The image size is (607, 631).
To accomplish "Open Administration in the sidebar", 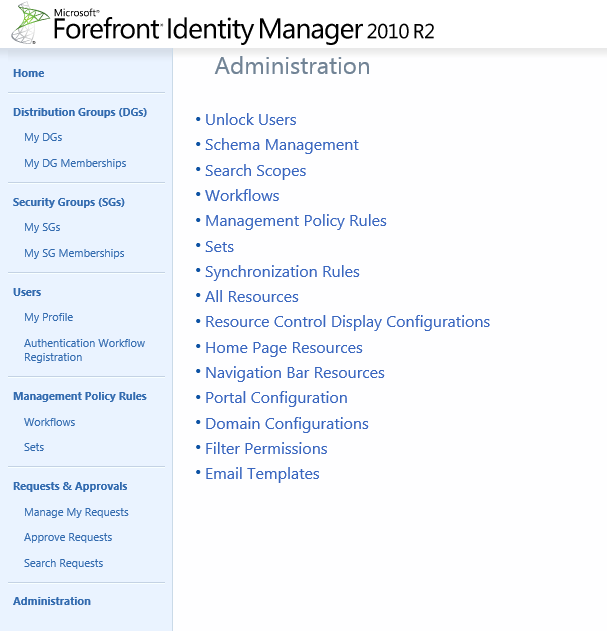I will 52,601.
